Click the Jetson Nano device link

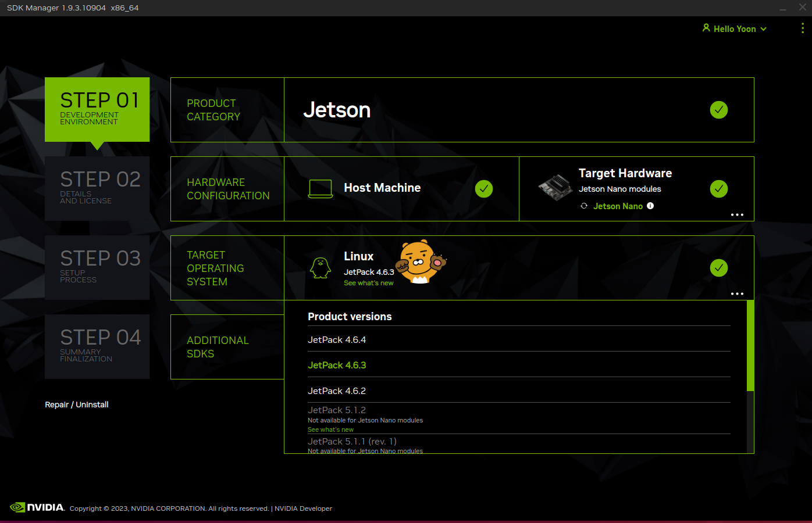pyautogui.click(x=618, y=206)
